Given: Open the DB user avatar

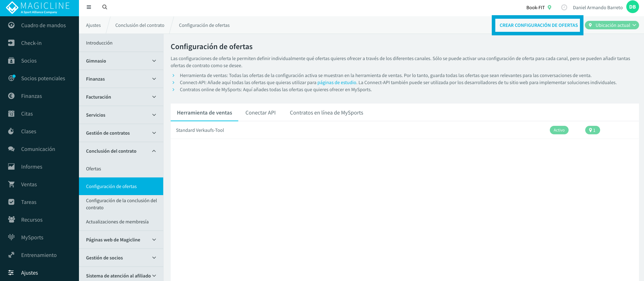Looking at the screenshot, I should click(x=632, y=7).
